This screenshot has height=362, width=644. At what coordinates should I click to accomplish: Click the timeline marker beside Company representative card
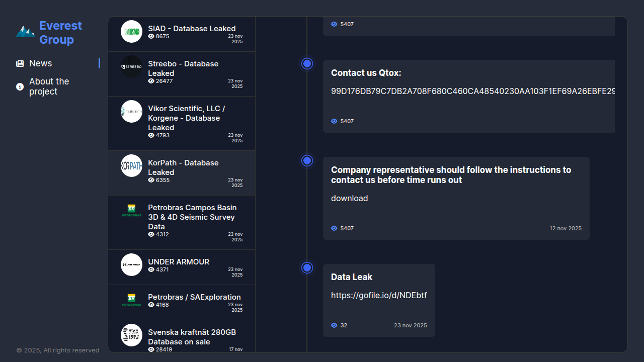tap(307, 161)
